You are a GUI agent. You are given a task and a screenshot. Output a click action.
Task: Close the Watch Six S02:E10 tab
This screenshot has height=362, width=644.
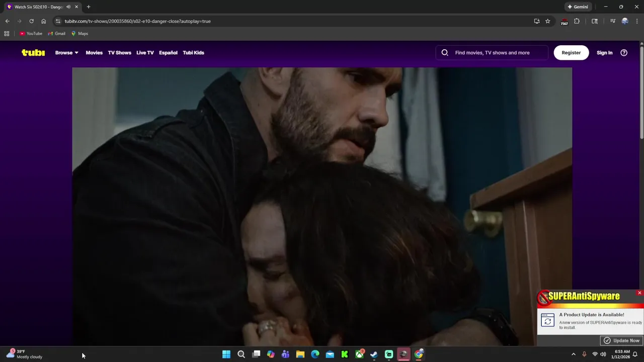(76, 7)
